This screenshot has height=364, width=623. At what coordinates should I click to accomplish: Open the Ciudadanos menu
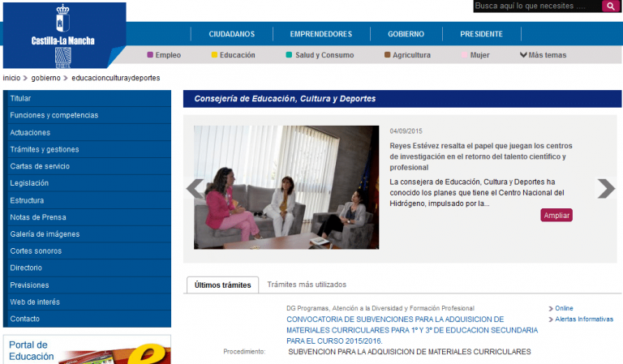tap(231, 34)
